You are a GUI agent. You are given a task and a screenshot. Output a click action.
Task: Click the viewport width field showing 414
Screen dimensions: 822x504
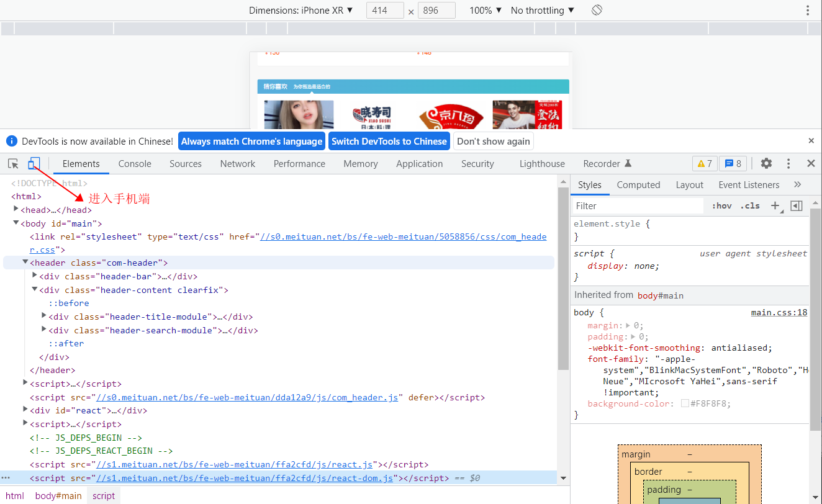coord(385,10)
